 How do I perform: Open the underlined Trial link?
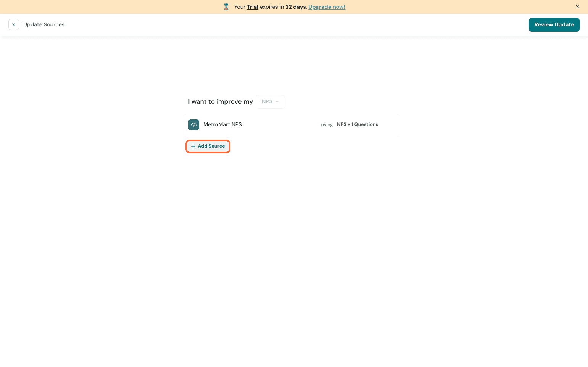(x=252, y=7)
